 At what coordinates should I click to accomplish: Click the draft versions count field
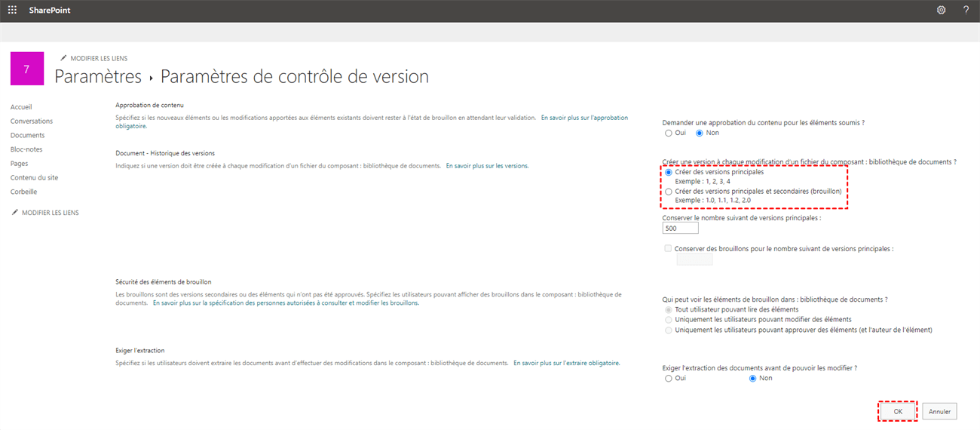point(695,260)
